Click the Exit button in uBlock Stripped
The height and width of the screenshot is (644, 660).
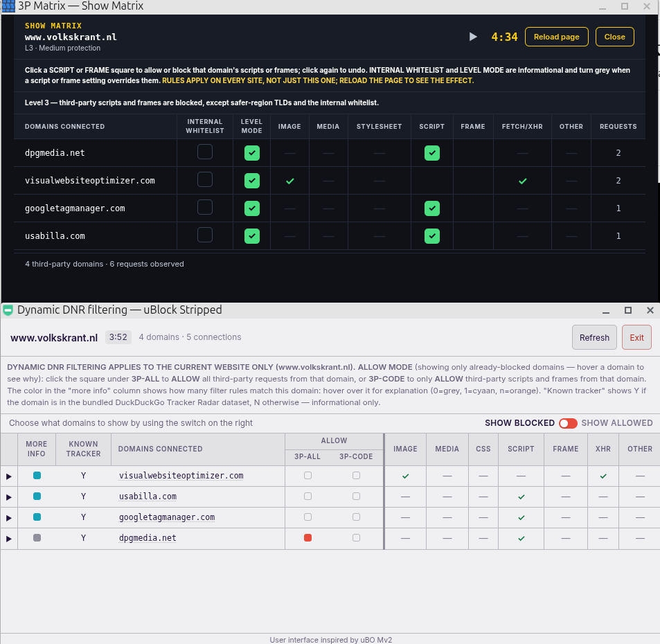[636, 337]
